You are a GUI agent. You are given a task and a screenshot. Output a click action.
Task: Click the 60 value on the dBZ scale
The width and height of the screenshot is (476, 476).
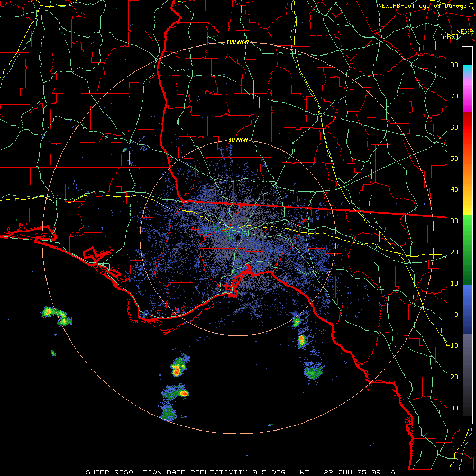coord(454,127)
